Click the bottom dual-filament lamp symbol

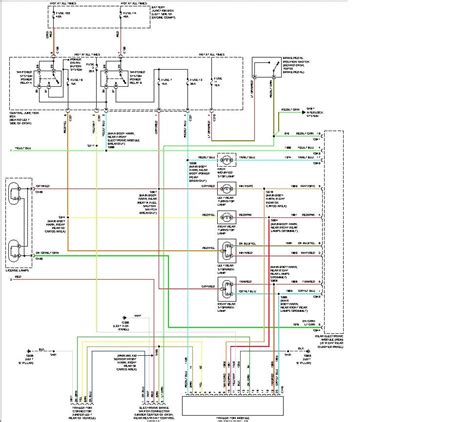[227, 289]
